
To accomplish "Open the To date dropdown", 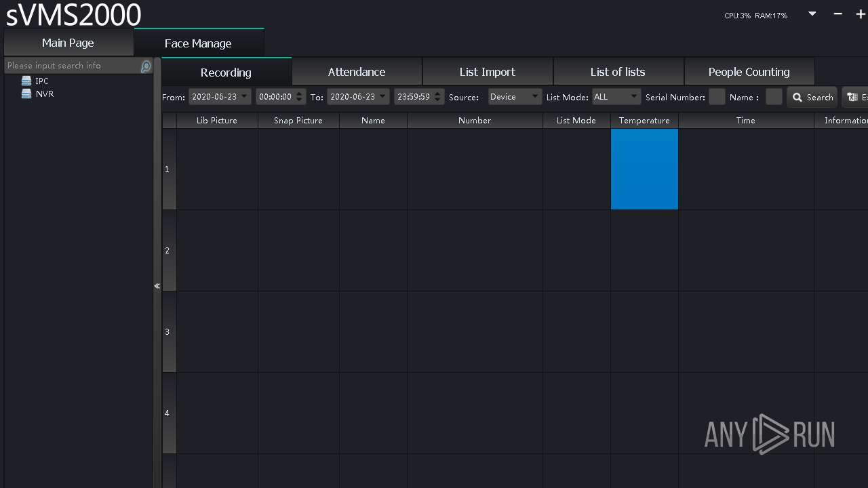I will [x=383, y=97].
